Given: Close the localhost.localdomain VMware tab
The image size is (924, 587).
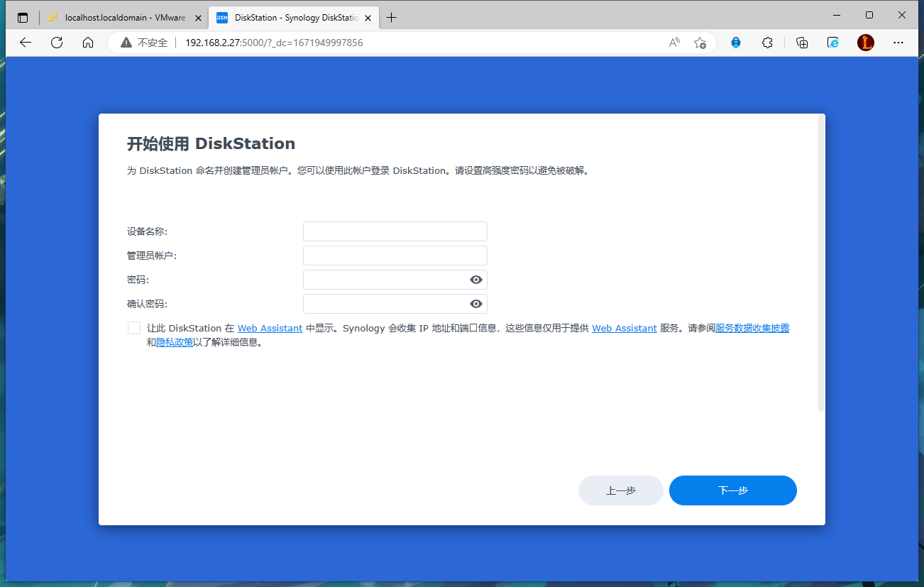Looking at the screenshot, I should (198, 18).
